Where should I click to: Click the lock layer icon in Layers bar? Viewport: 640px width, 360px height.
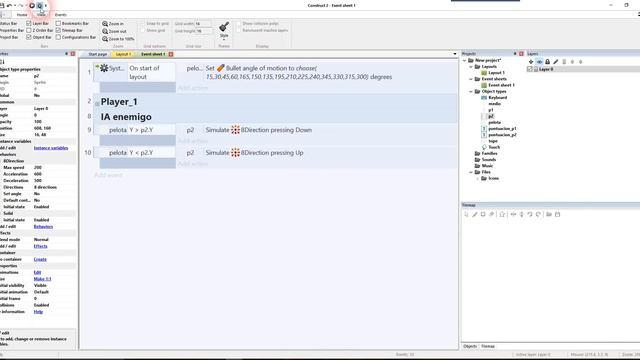pos(547,62)
